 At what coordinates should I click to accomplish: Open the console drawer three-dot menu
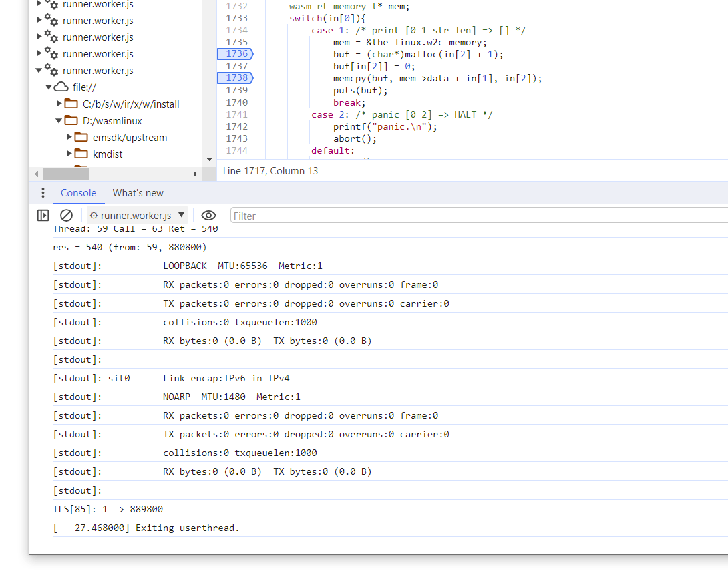43,192
